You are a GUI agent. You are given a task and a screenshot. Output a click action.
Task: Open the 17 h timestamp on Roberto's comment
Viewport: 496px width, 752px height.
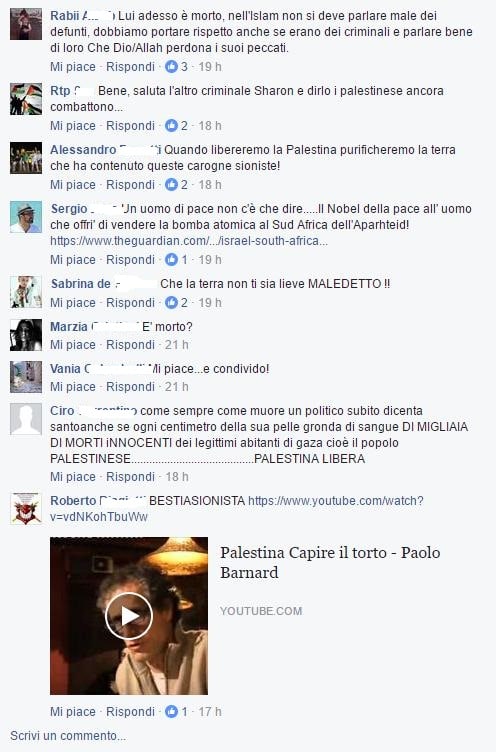(x=210, y=712)
